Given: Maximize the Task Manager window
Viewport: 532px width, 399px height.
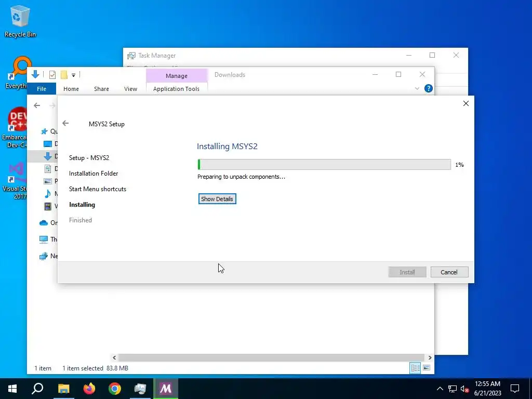Looking at the screenshot, I should (x=432, y=55).
